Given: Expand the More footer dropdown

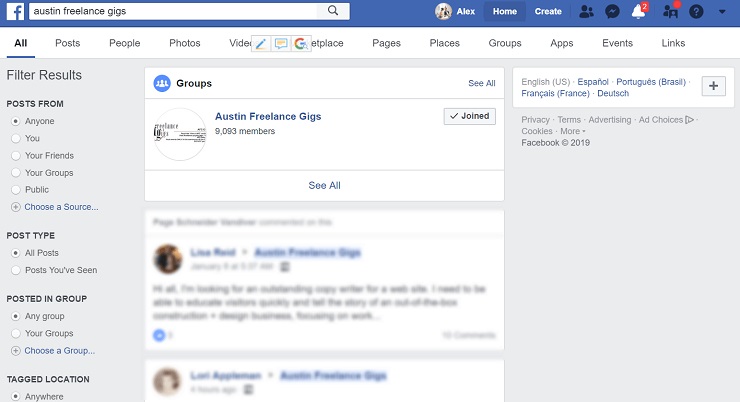Looking at the screenshot, I should point(572,131).
